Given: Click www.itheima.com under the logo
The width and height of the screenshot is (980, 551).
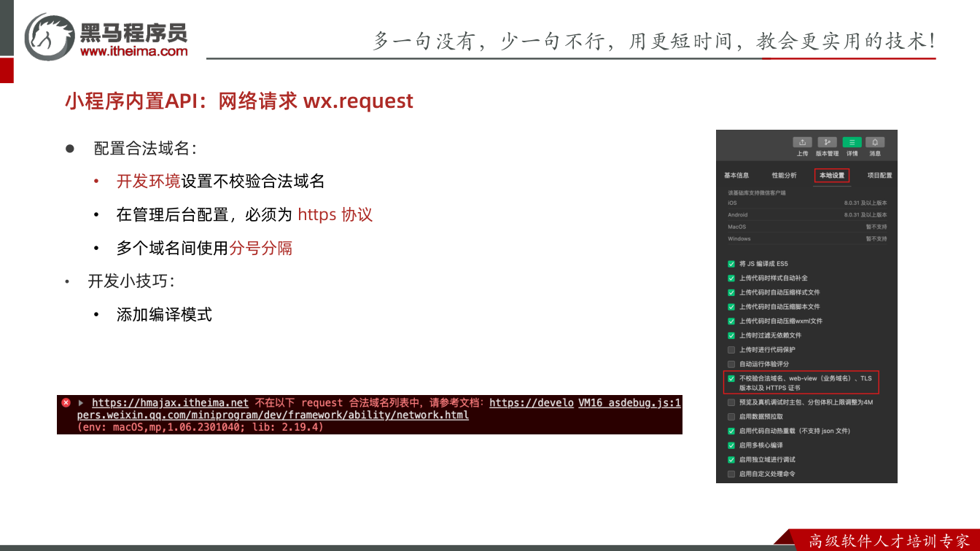Looking at the screenshot, I should (x=133, y=51).
